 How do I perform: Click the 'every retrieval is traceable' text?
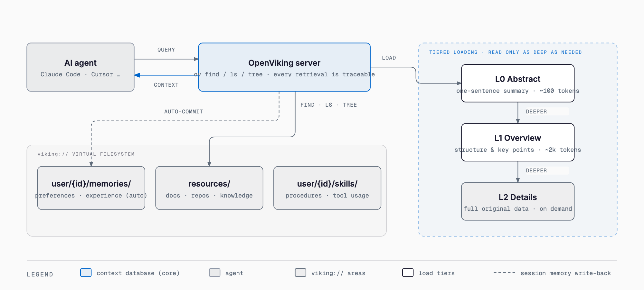click(x=324, y=74)
